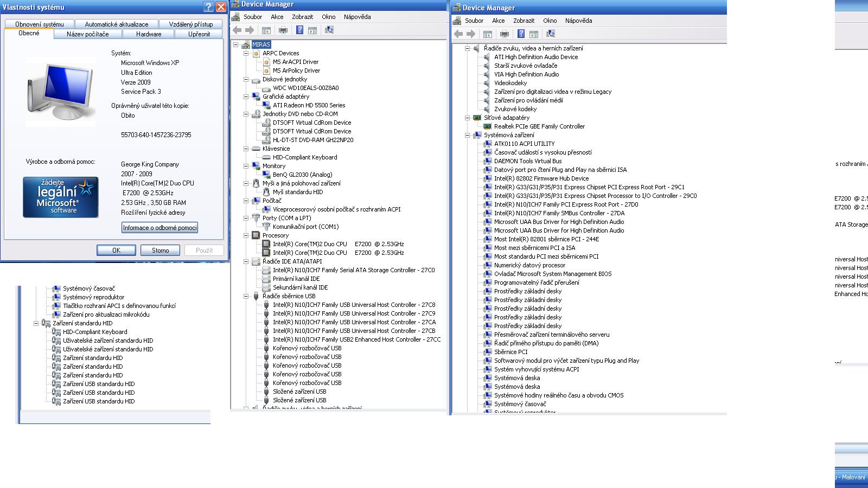Click printer icon in left Device Manager toolbar
Screen dimensions: 868x488
point(283,30)
